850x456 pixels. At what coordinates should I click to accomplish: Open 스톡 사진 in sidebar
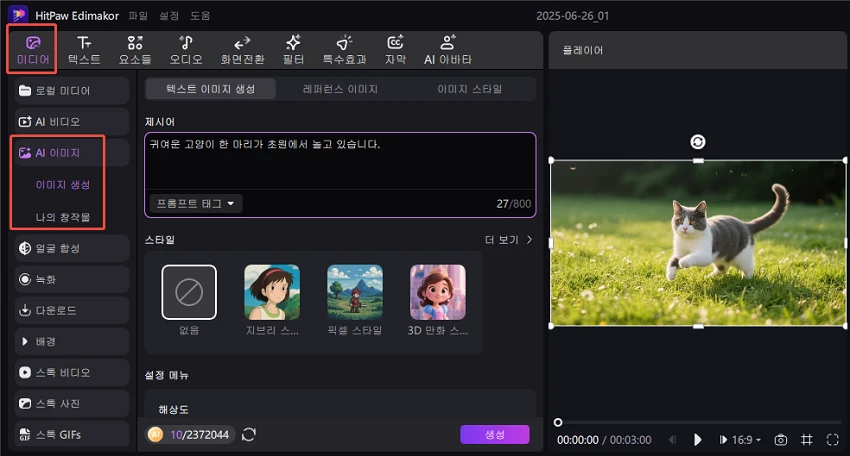point(72,403)
